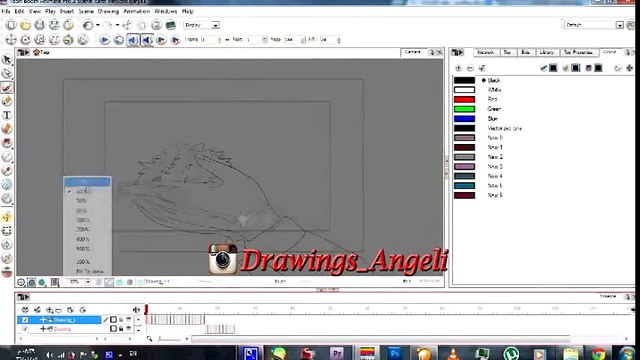Open the Library tab
Image resolution: width=640 pixels, height=360 pixels.
click(547, 52)
